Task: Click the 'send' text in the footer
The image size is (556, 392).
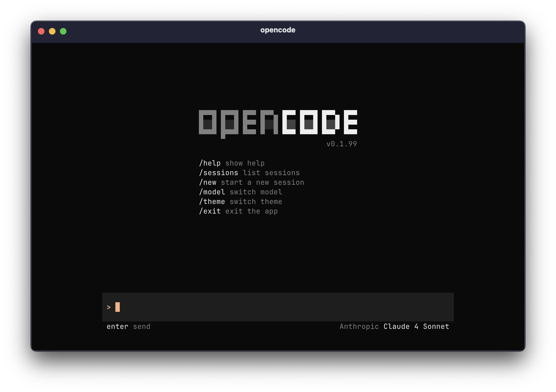Action: tap(141, 326)
